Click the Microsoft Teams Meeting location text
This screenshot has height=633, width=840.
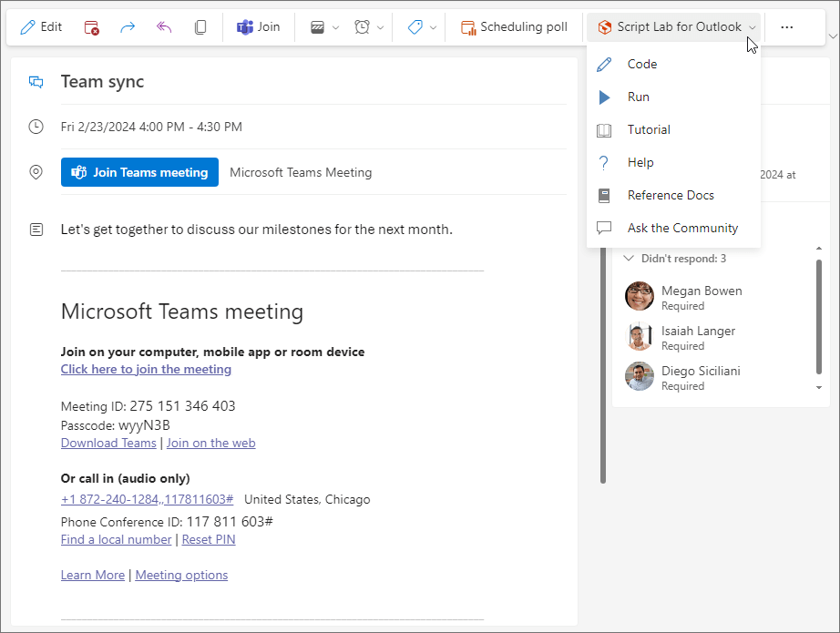[x=301, y=172]
